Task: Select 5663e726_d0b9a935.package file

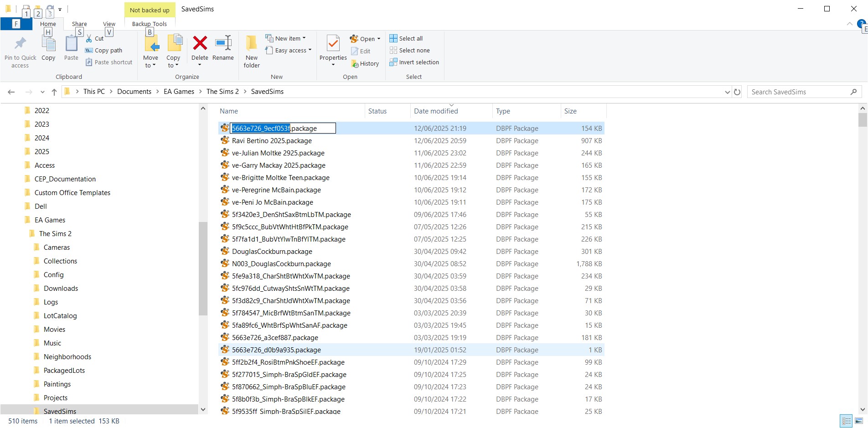Action: (x=276, y=350)
